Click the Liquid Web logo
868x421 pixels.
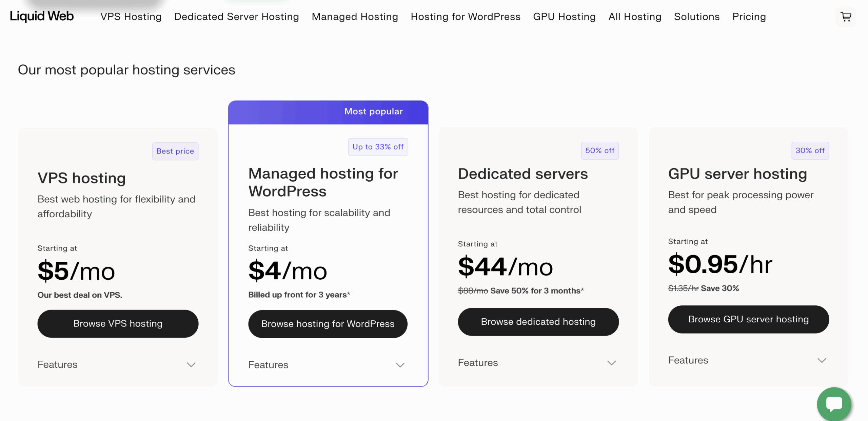click(42, 16)
